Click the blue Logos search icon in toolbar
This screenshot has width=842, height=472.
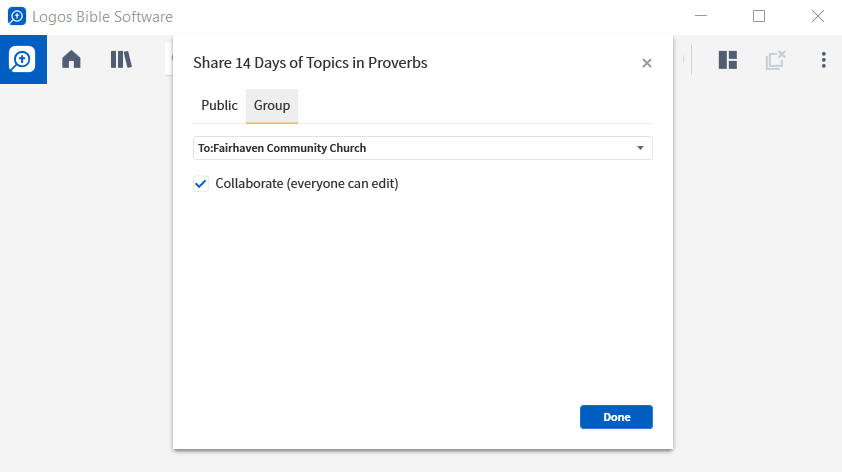(x=23, y=60)
